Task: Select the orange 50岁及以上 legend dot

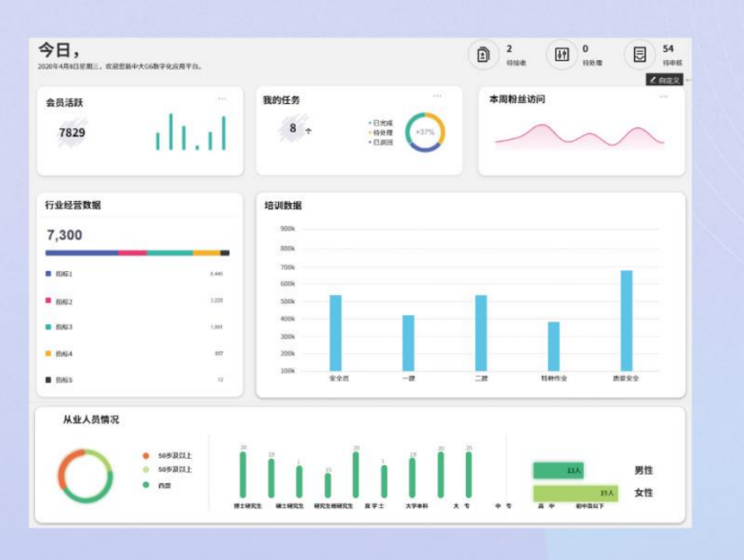Action: (146, 455)
